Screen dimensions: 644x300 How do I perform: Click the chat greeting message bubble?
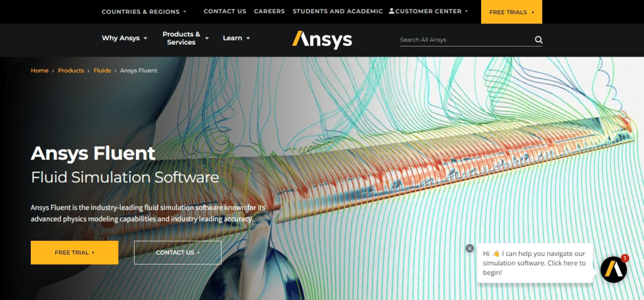click(535, 263)
